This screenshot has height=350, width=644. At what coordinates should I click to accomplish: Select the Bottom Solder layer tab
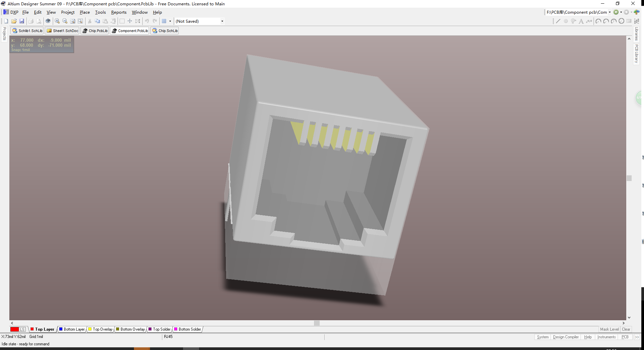187,329
